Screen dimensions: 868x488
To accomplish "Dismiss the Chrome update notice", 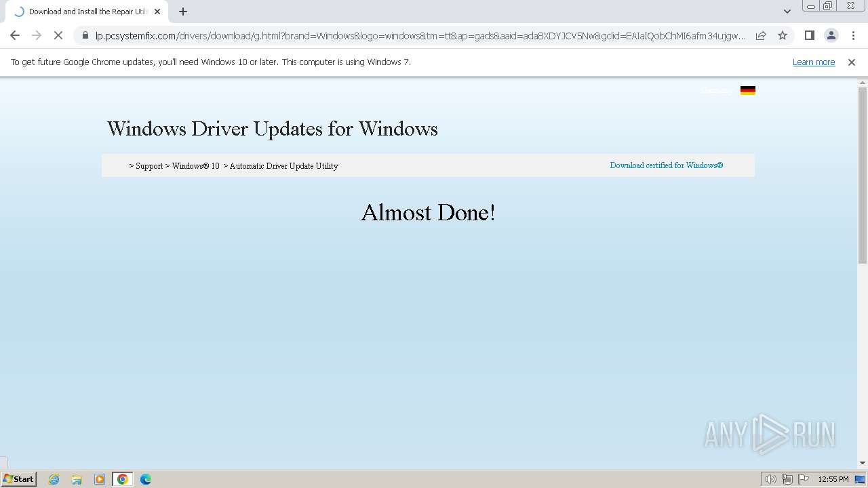I will tap(851, 62).
